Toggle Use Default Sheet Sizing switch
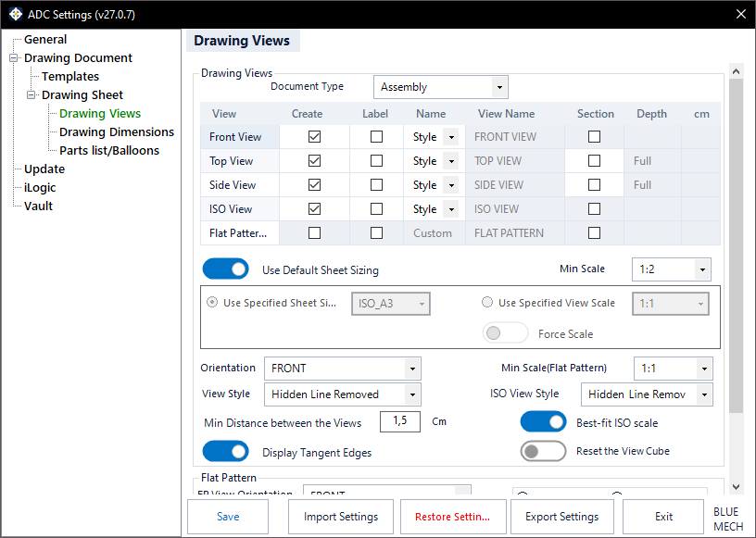Viewport: 756px width, 538px height. pyautogui.click(x=226, y=269)
